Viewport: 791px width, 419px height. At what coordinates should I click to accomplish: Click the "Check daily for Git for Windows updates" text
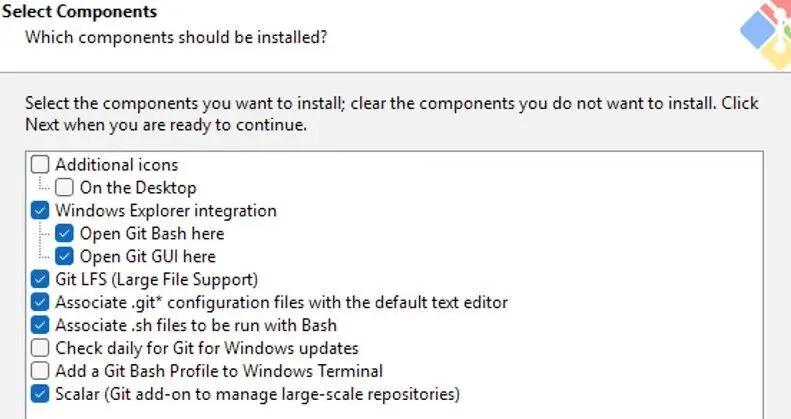[207, 348]
